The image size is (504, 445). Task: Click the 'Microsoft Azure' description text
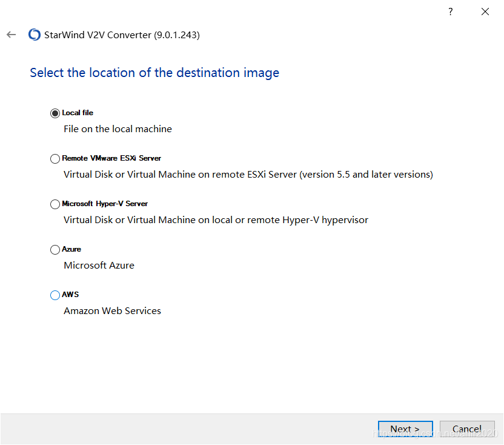pyautogui.click(x=99, y=265)
